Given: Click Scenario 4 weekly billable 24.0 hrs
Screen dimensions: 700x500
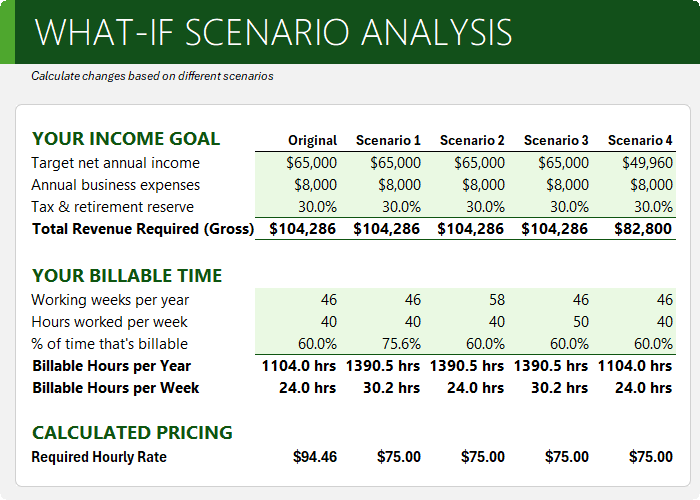Looking at the screenshot, I should tap(643, 388).
